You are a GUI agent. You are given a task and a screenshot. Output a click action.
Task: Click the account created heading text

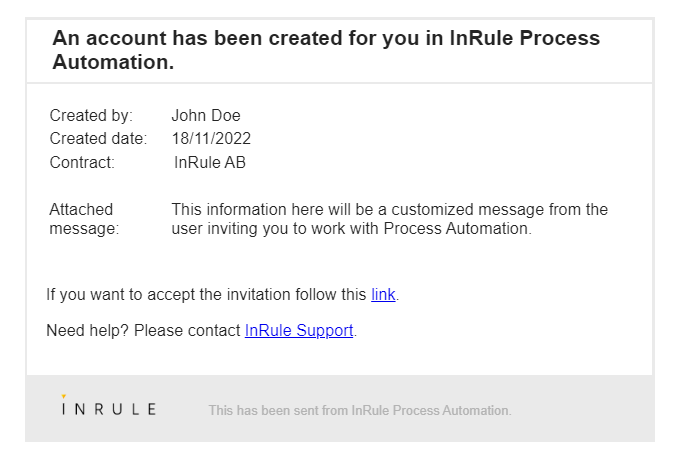click(326, 39)
